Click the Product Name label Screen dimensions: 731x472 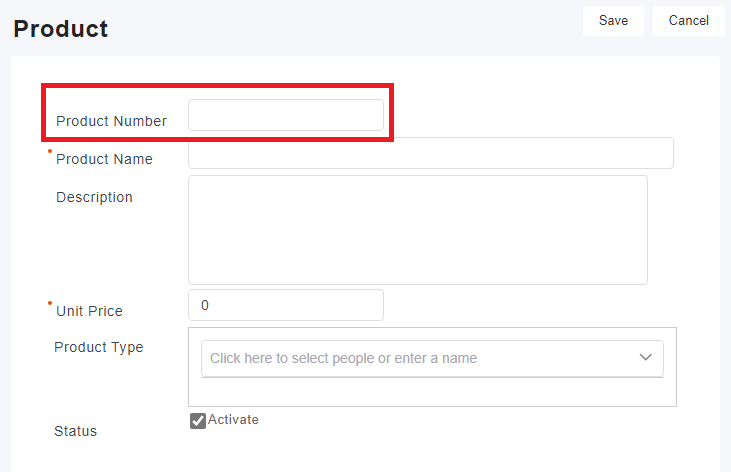(104, 159)
